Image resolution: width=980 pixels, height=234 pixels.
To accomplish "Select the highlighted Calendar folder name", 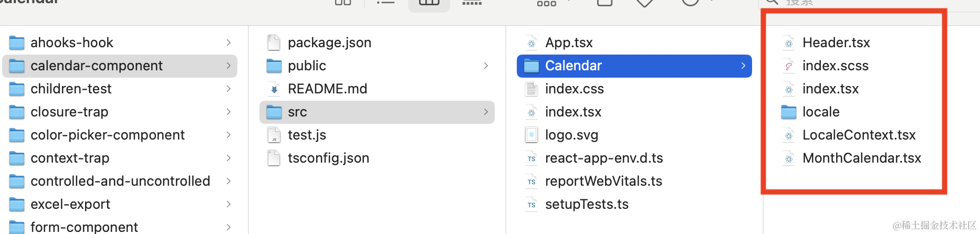I will click(x=574, y=66).
